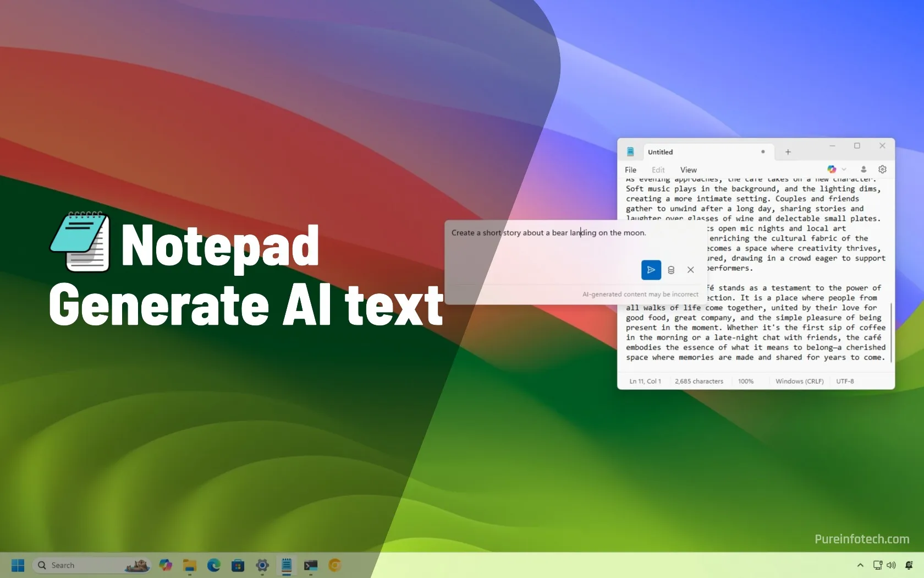924x578 pixels.
Task: Launch Microsoft Edge from the taskbar
Action: pos(214,565)
